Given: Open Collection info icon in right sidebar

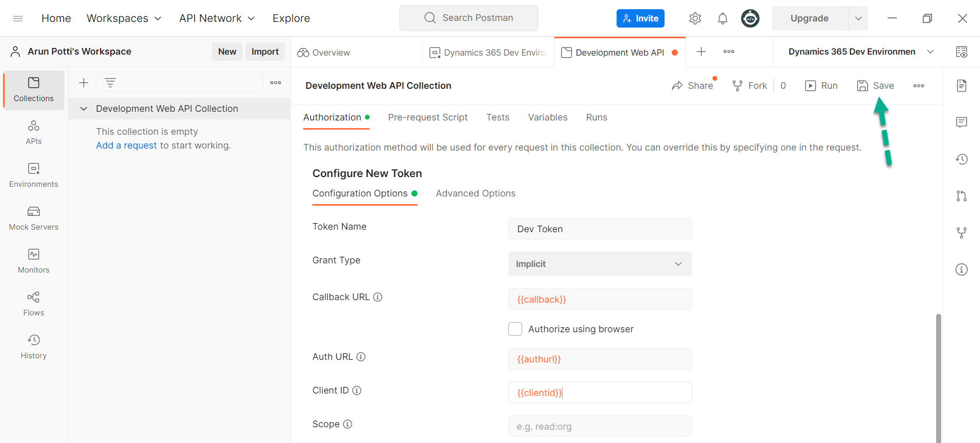Looking at the screenshot, I should click(x=962, y=269).
